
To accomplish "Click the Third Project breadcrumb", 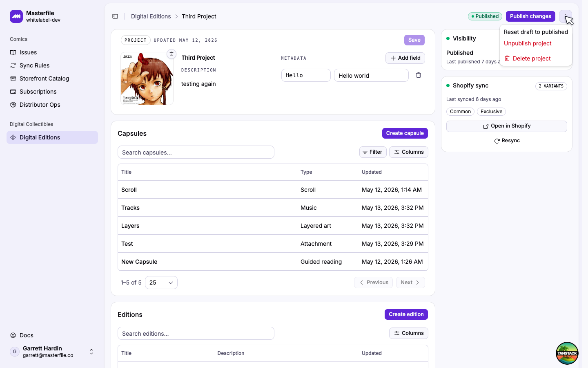I will (x=199, y=16).
